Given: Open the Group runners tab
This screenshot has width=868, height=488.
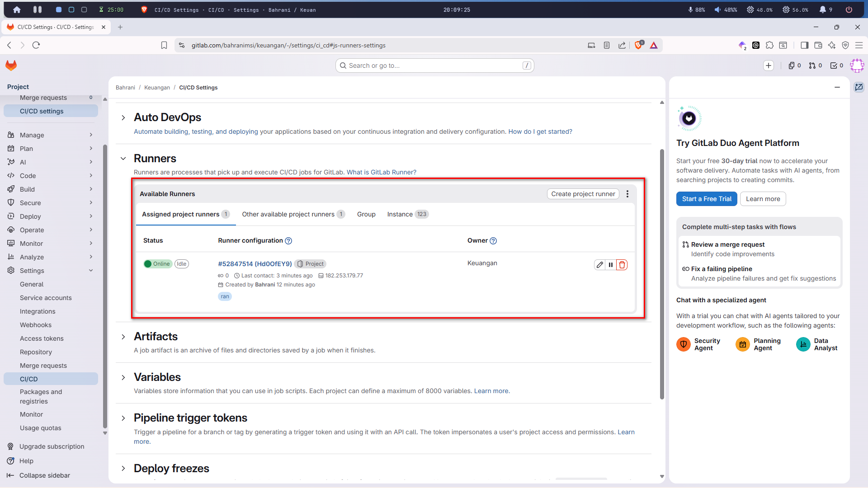Looking at the screenshot, I should [366, 214].
